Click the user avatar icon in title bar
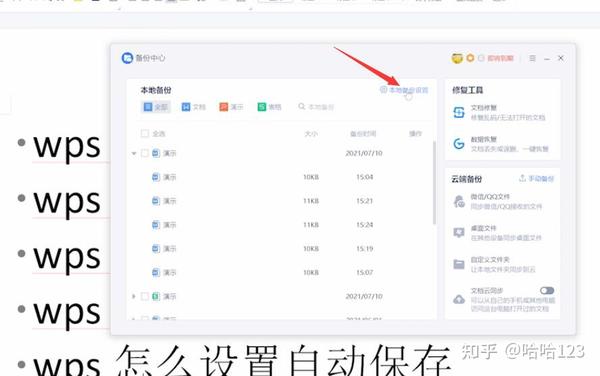The image size is (600, 376). coord(457,58)
